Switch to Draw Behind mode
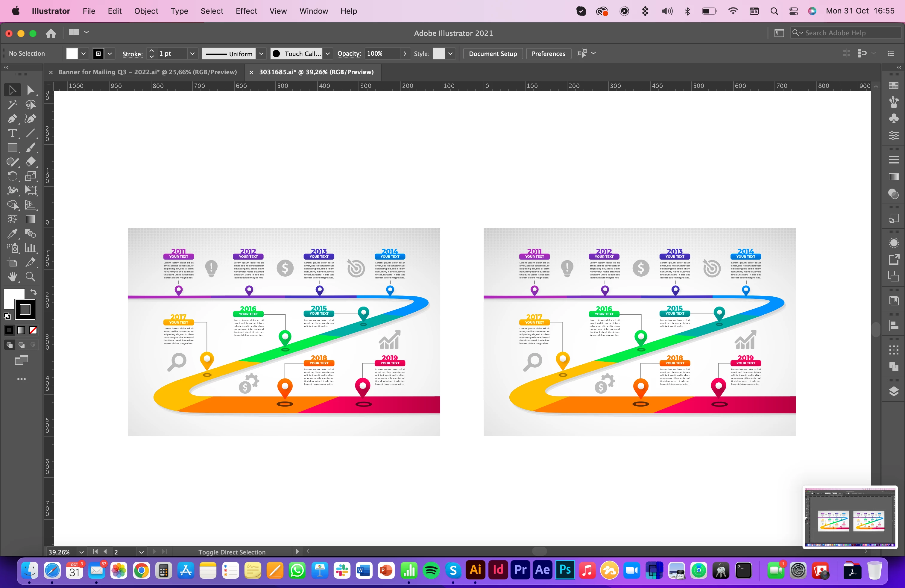Screen dimensions: 905x588 [21, 345]
